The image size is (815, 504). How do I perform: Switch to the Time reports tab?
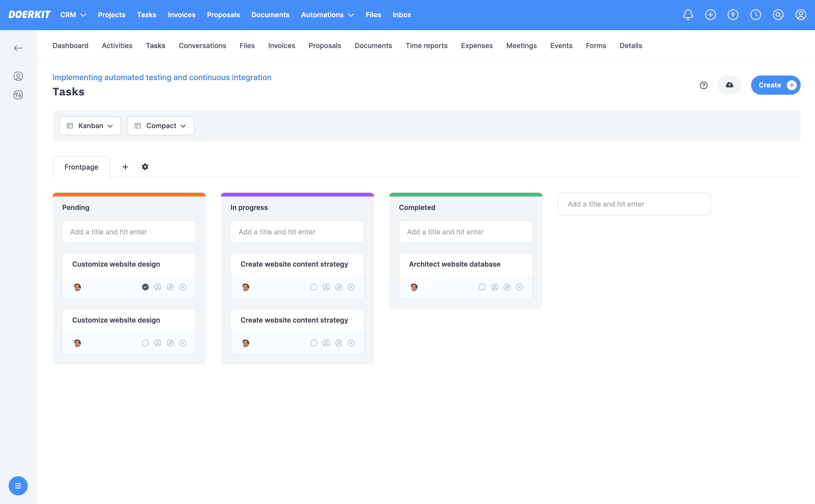427,46
